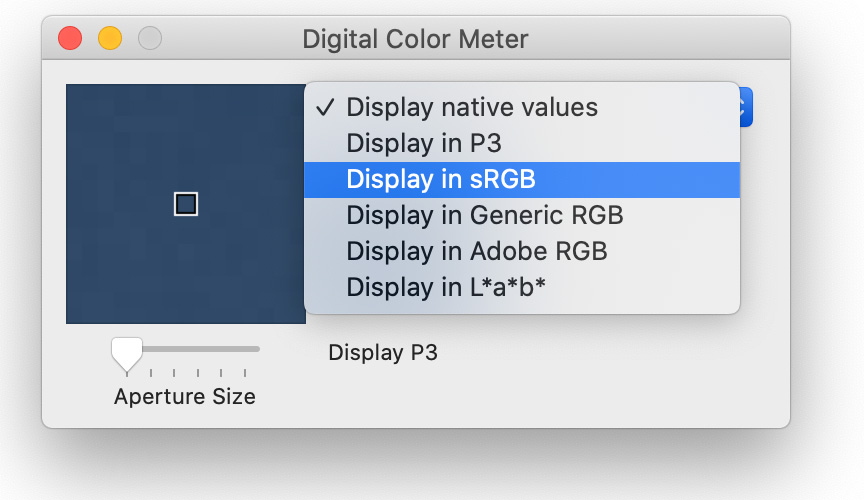This screenshot has height=500, width=864.
Task: Open the blue color space popup button
Action: (746, 107)
